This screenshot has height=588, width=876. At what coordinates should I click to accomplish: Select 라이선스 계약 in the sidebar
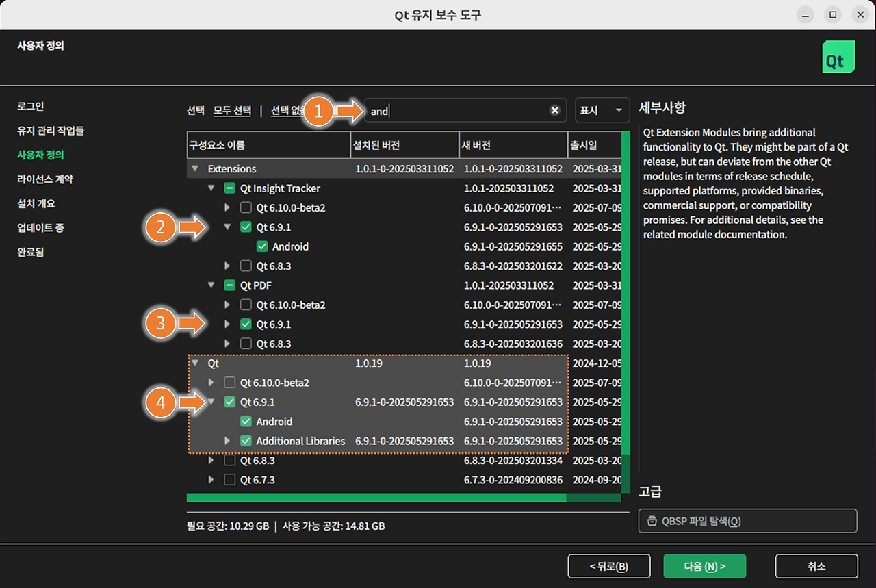45,179
